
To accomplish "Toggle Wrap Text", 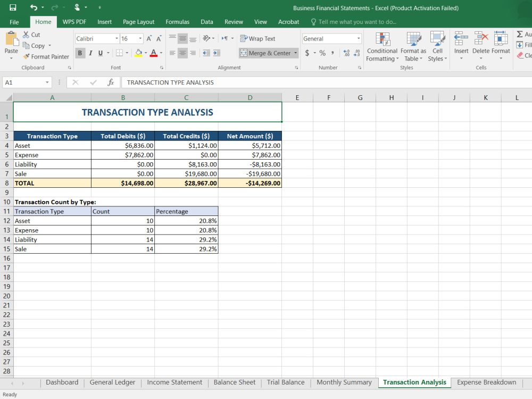I will [257, 39].
